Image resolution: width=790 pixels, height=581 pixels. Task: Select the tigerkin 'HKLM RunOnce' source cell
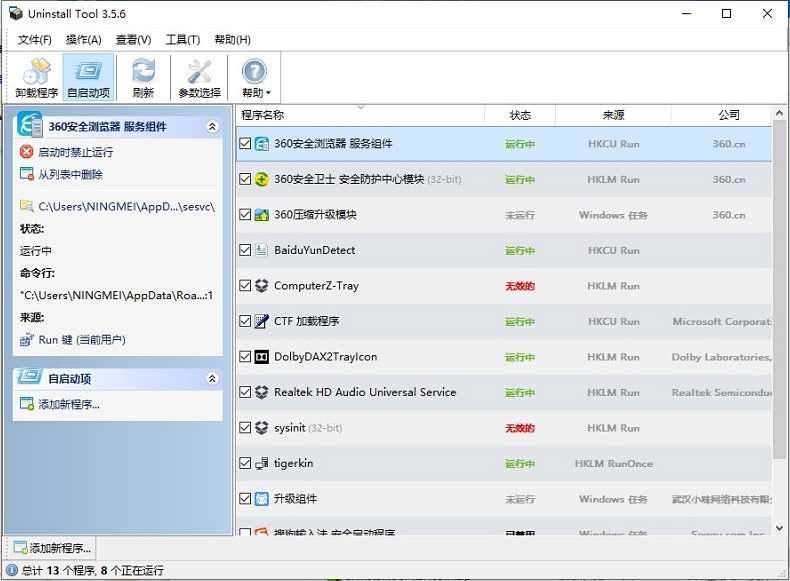pos(614,464)
